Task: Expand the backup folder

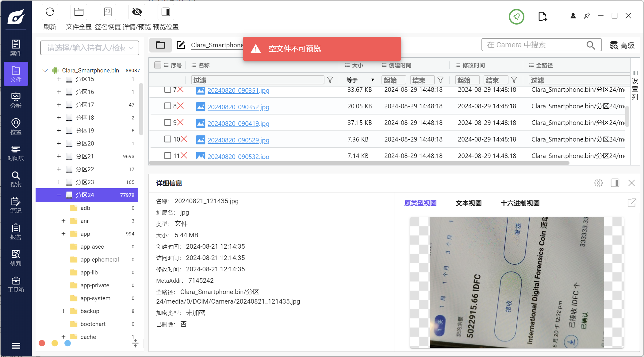Action: click(63, 311)
